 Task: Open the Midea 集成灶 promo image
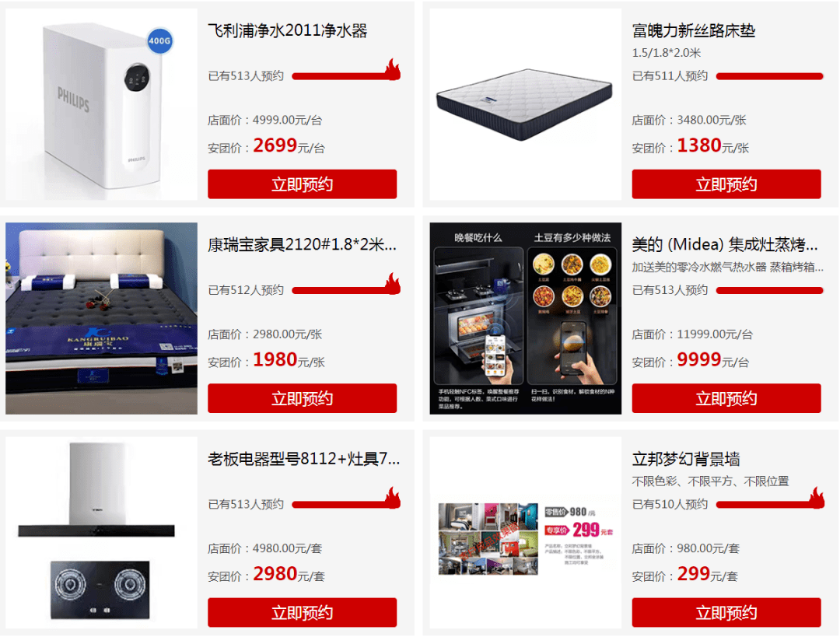pyautogui.click(x=526, y=318)
